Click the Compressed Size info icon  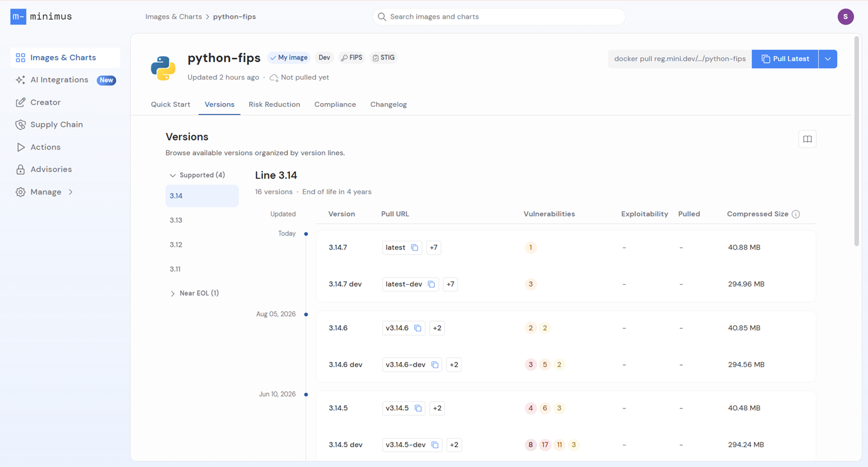pyautogui.click(x=796, y=214)
